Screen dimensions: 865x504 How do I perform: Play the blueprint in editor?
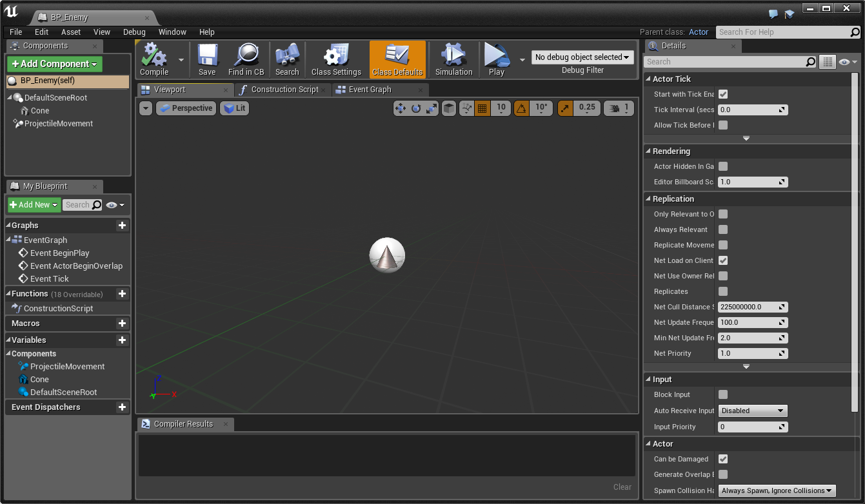pyautogui.click(x=497, y=59)
